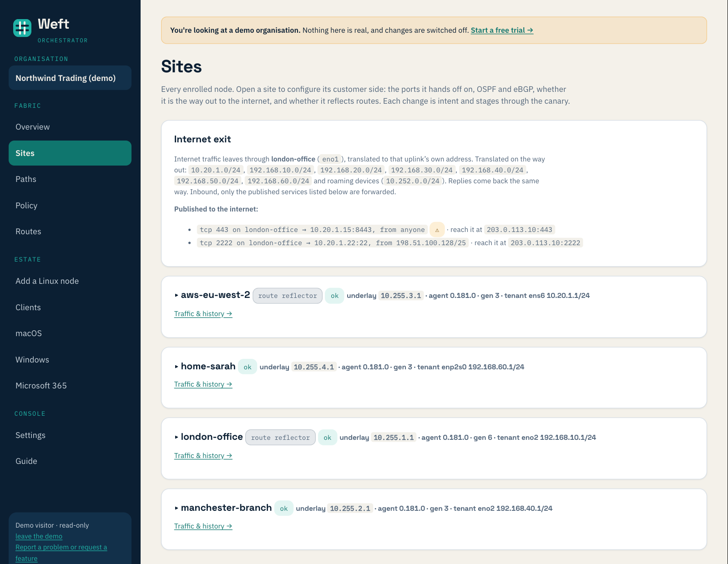Open Traffic & history for home-sarah

coord(203,384)
